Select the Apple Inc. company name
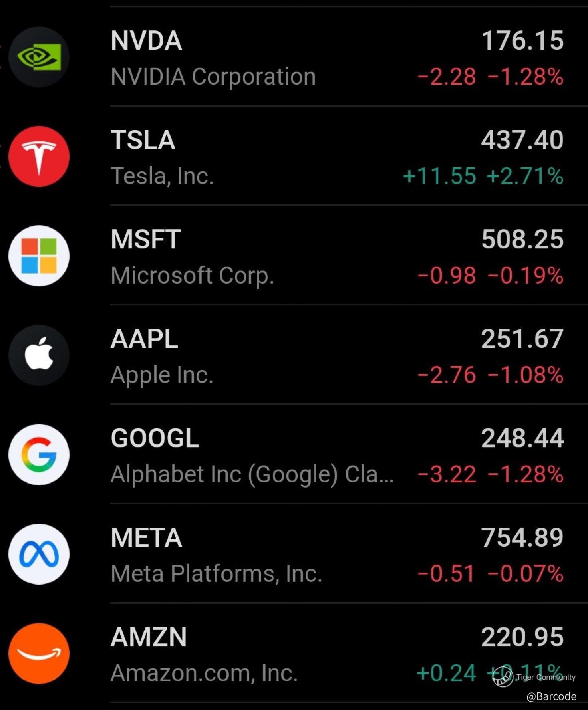The image size is (588, 710). (162, 375)
